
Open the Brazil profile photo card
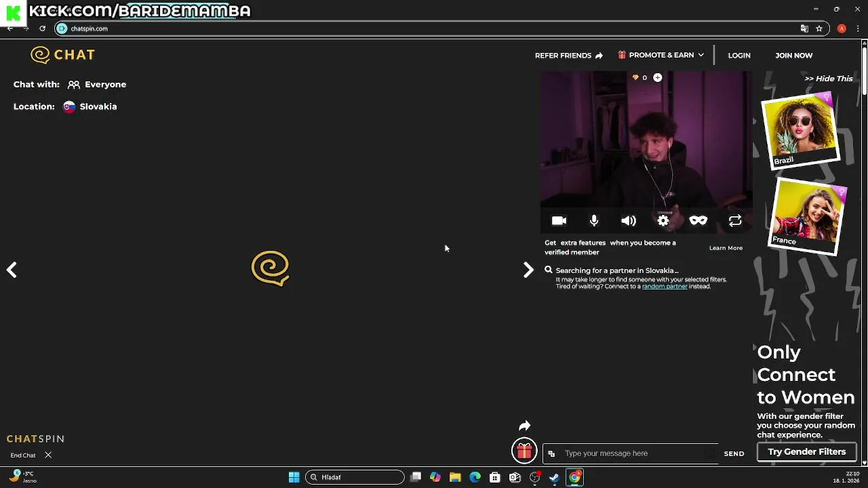tap(801, 131)
